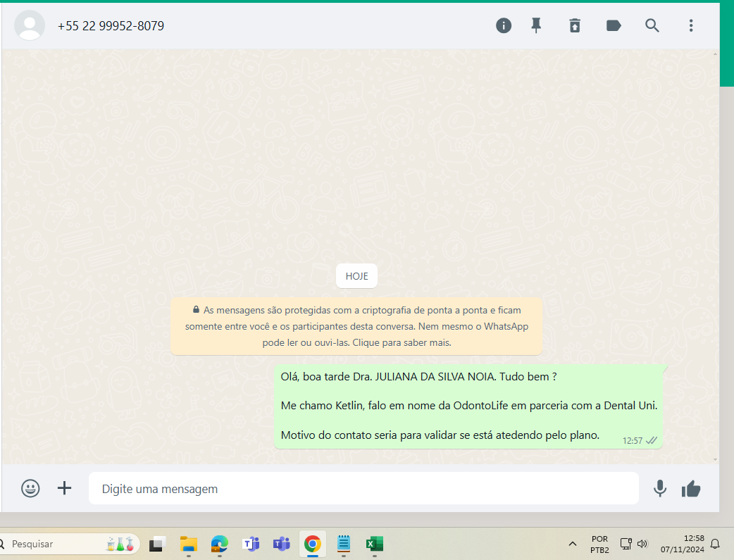Search messages with magnifier icon
The image size is (734, 560).
652,25
